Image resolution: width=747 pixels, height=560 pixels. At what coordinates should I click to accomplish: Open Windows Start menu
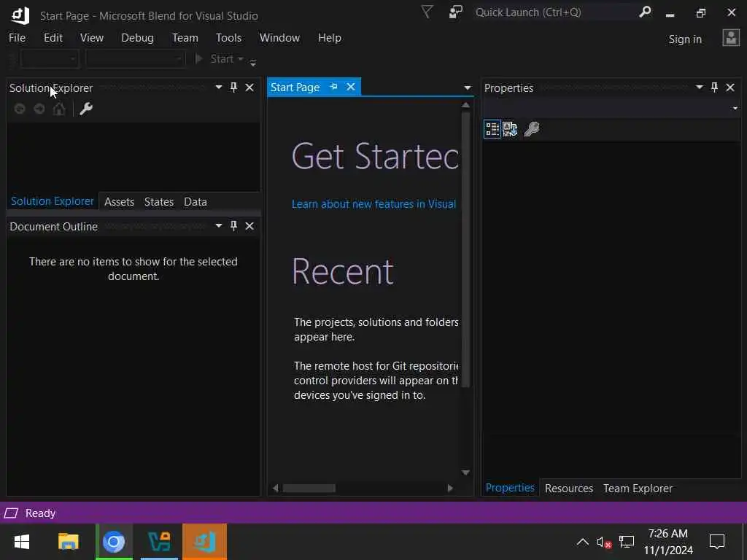tap(22, 542)
